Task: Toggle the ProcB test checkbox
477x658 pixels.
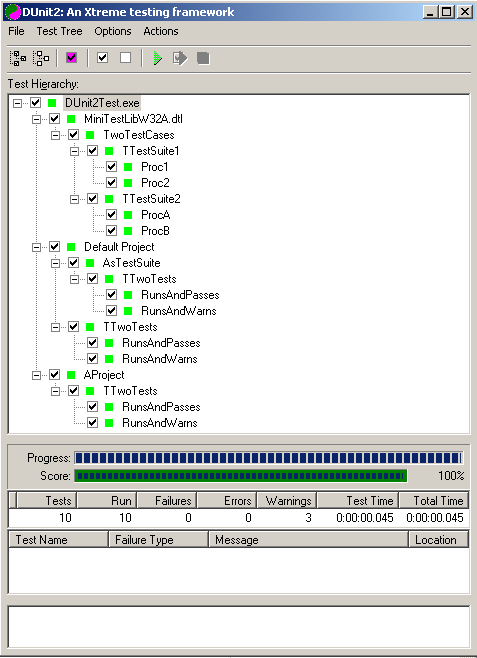Action: (111, 230)
